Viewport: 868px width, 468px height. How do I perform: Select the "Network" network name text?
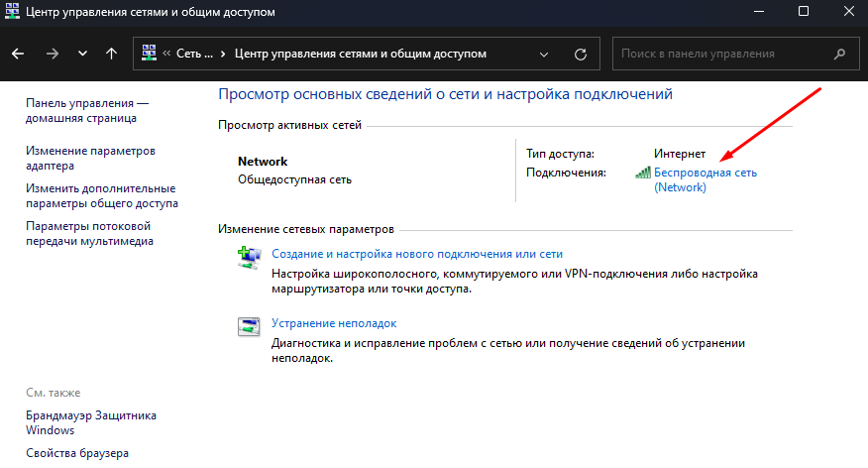tap(263, 162)
